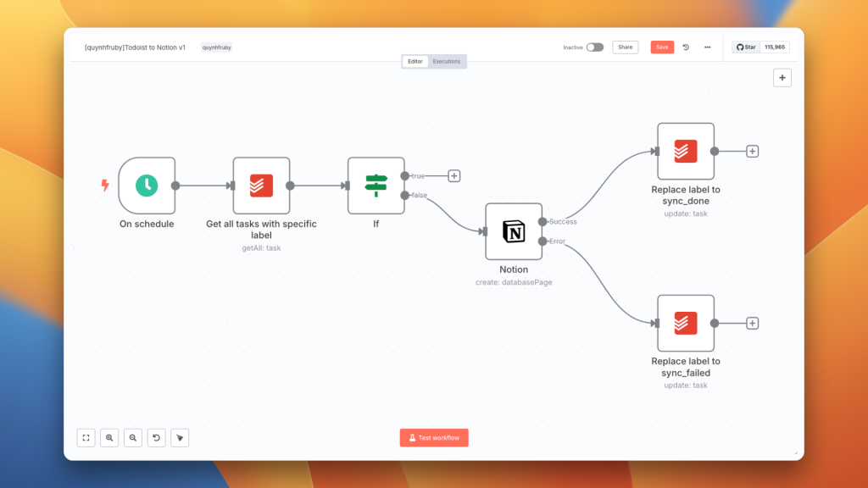Click the 'Replace label to sync_failed' label
This screenshot has width=868, height=488.
[686, 367]
